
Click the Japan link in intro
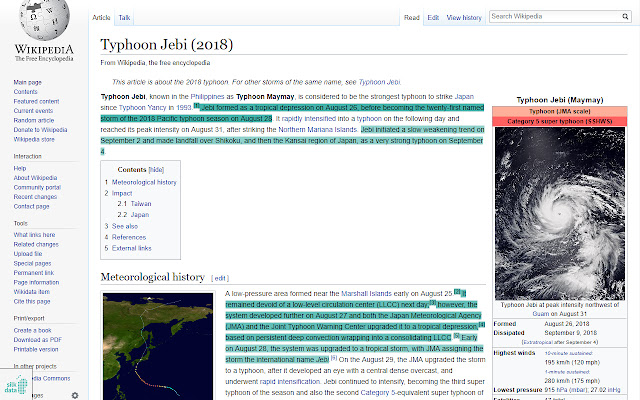[x=464, y=96]
